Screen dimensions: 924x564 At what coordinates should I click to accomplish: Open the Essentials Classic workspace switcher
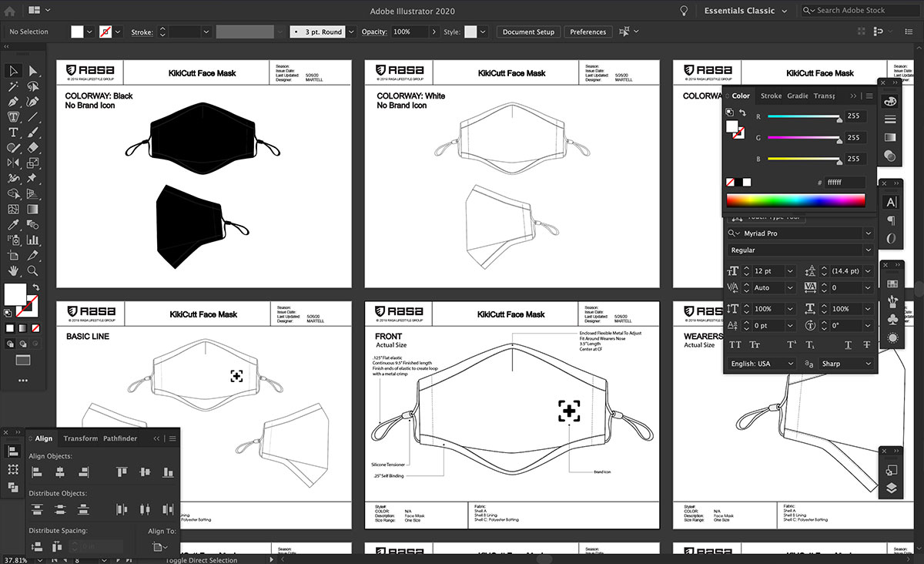coord(745,11)
